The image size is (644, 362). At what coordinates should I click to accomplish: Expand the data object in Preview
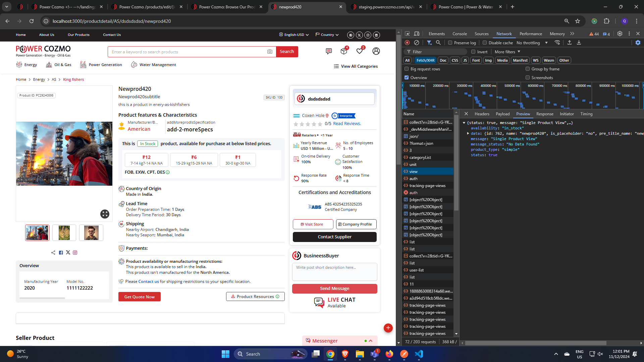[468, 133]
